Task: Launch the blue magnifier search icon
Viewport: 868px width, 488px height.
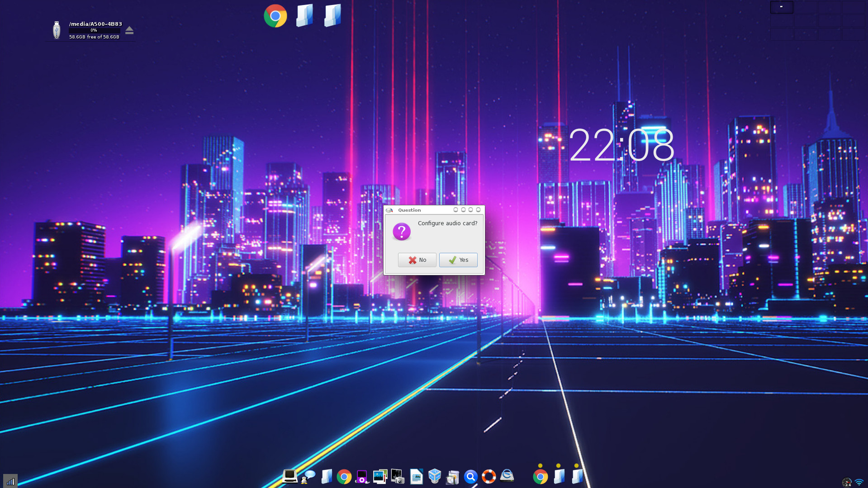Action: (470, 476)
